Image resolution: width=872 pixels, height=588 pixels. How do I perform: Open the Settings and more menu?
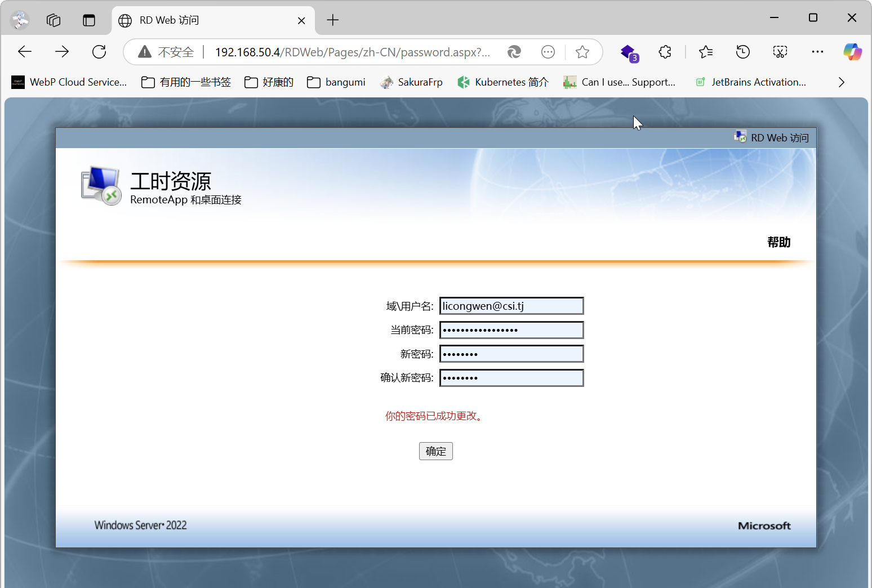[817, 52]
